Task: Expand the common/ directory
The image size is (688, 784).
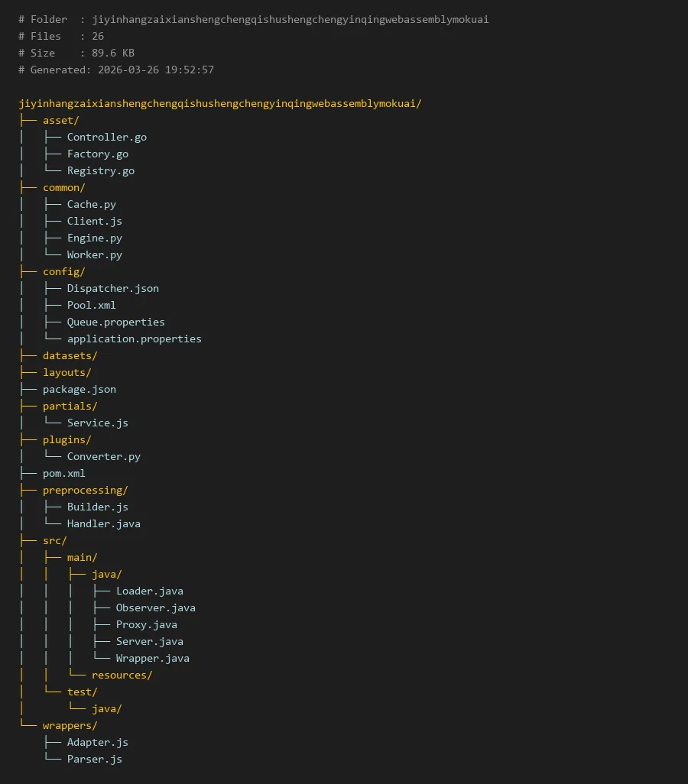Action: pyautogui.click(x=63, y=187)
